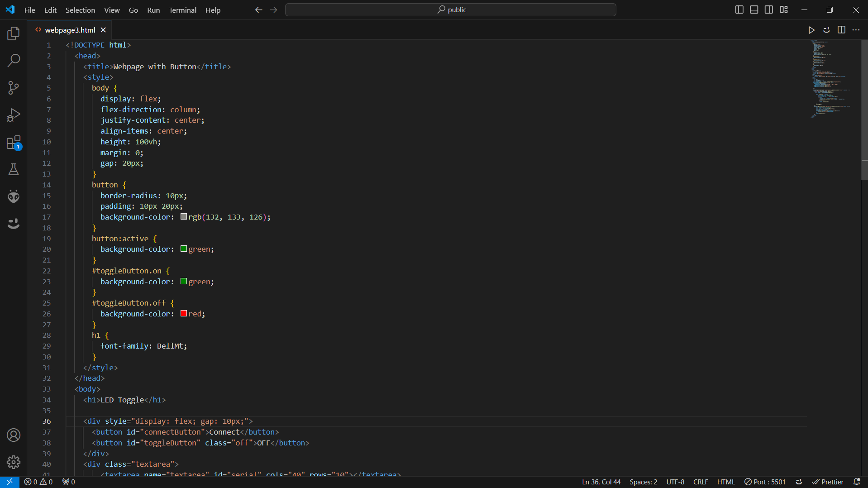Click the vertical editor scrollbar thumb
Viewport: 868px width, 488px height.
tap(864, 110)
